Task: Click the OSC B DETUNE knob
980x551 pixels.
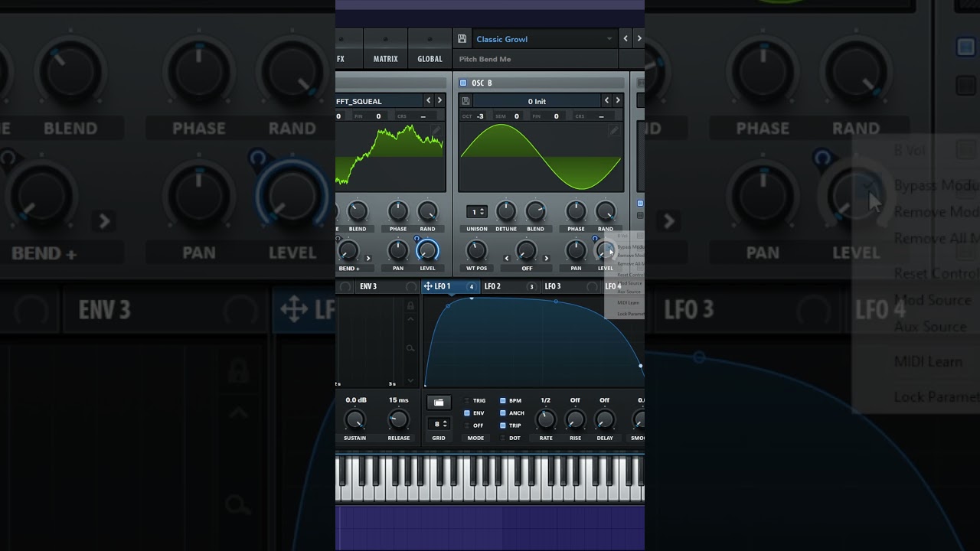Action: point(505,211)
